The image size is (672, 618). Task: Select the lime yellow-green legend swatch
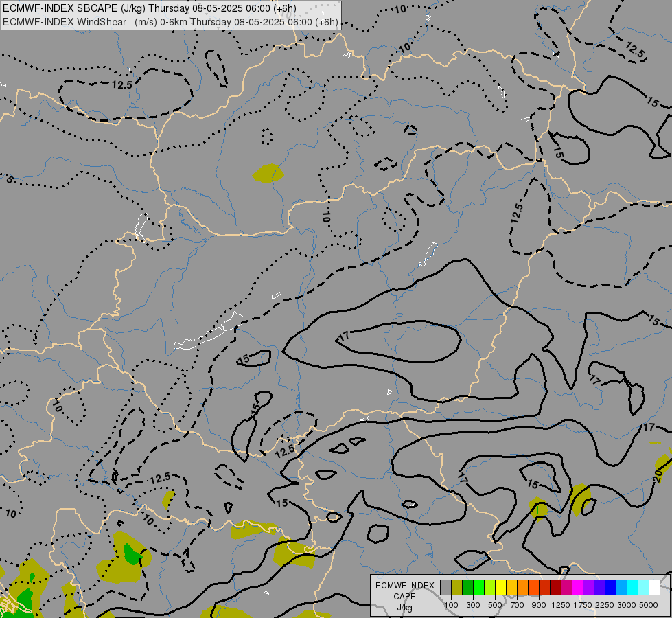(x=490, y=587)
